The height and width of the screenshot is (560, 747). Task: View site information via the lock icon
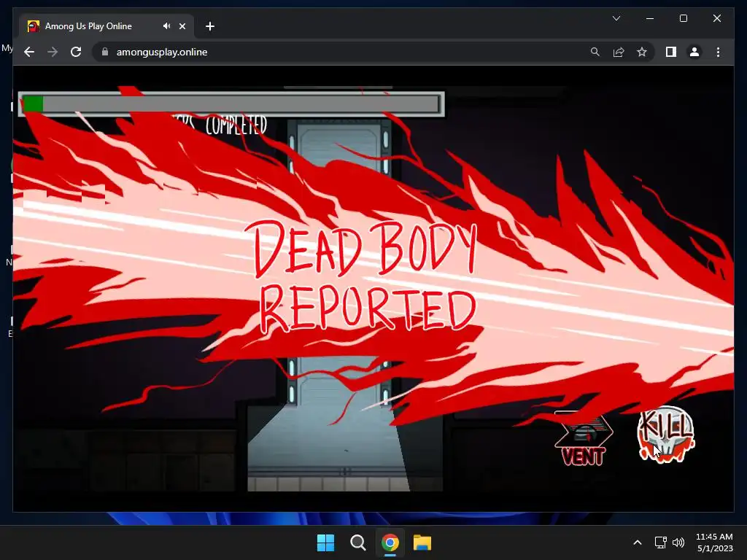105,52
